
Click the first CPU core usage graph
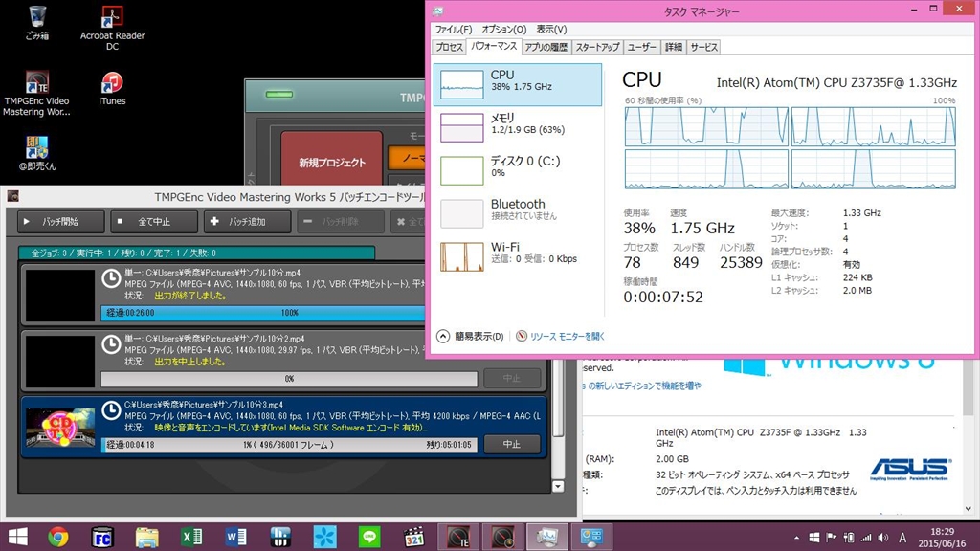(706, 126)
